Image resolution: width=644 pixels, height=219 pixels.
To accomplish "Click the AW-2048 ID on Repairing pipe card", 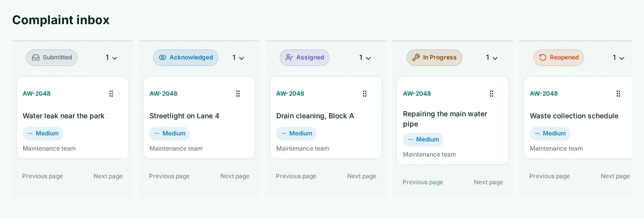I will [x=417, y=94].
